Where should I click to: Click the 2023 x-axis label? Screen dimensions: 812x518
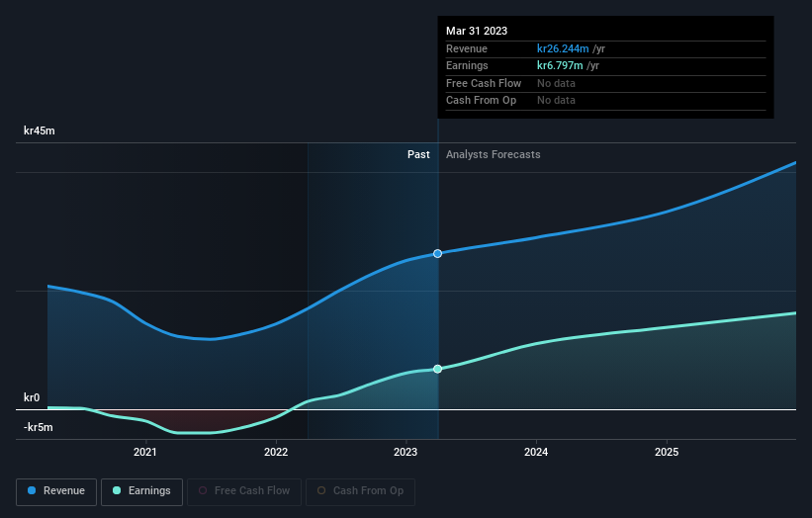click(x=406, y=452)
